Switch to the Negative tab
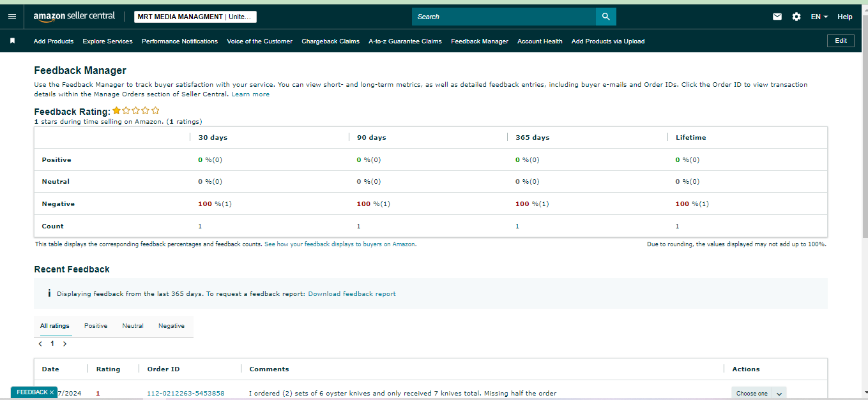This screenshot has width=868, height=400. click(x=171, y=326)
